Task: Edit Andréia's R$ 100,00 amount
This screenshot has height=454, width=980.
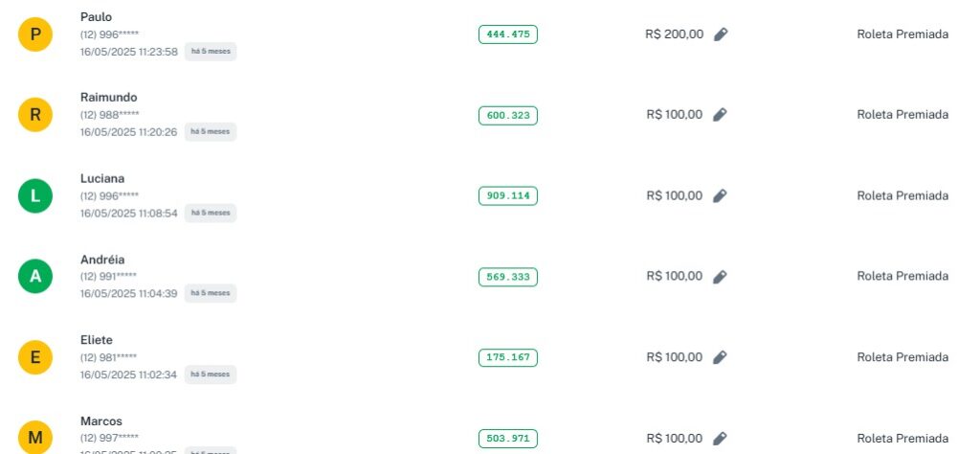Action: (x=721, y=277)
